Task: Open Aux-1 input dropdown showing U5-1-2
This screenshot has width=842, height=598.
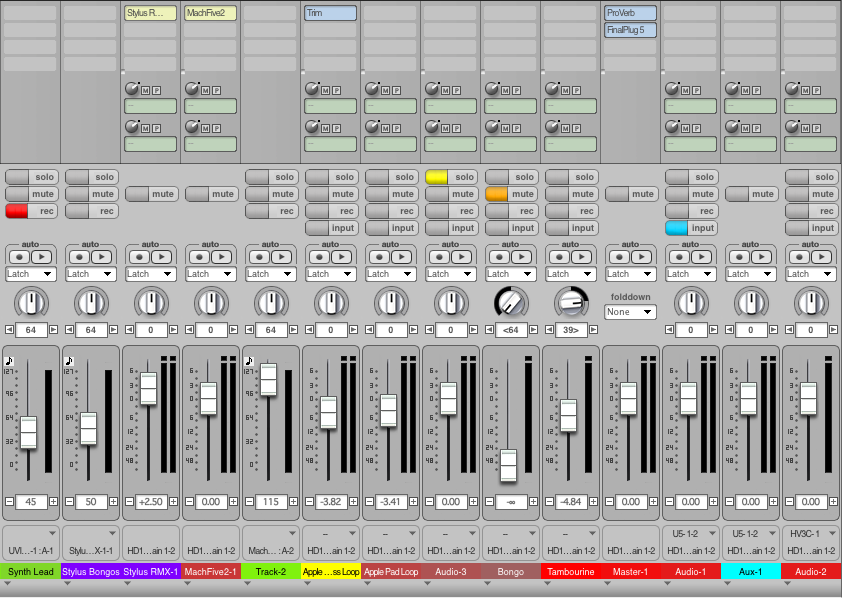Action: point(751,534)
